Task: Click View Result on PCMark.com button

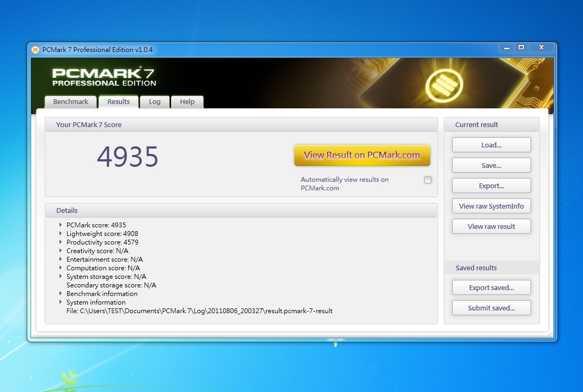Action: [362, 155]
